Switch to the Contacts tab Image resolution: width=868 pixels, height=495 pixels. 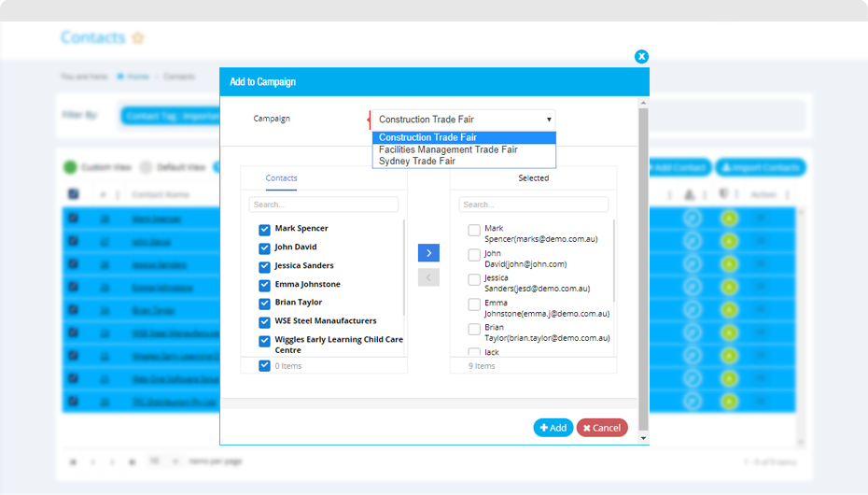[281, 178]
